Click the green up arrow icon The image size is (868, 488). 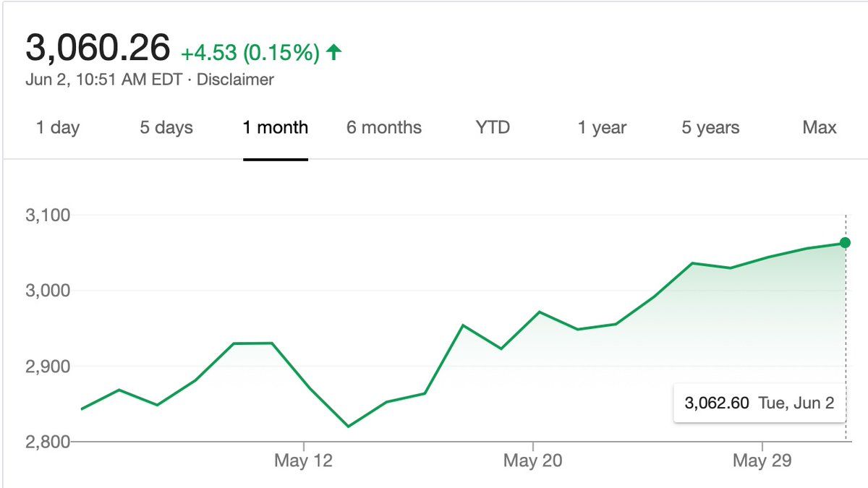(x=333, y=53)
